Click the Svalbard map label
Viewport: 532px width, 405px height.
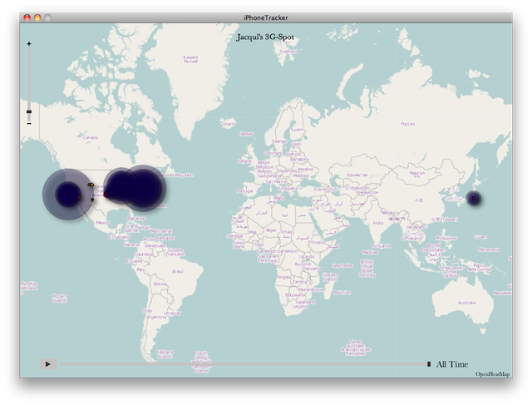click(288, 52)
